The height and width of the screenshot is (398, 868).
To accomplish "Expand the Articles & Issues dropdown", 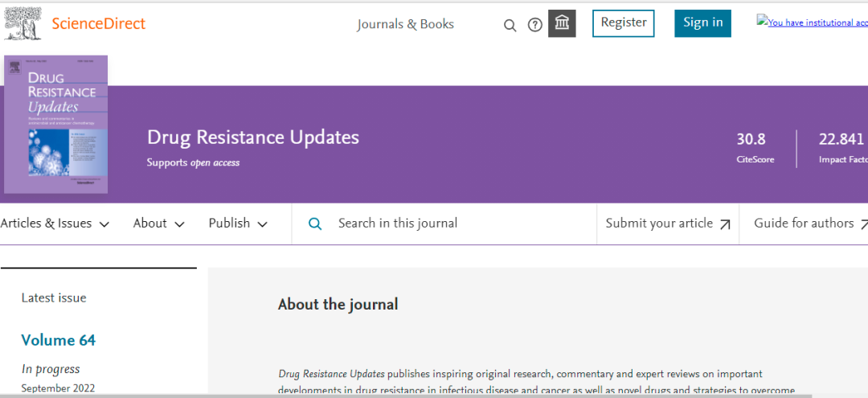I will 55,224.
